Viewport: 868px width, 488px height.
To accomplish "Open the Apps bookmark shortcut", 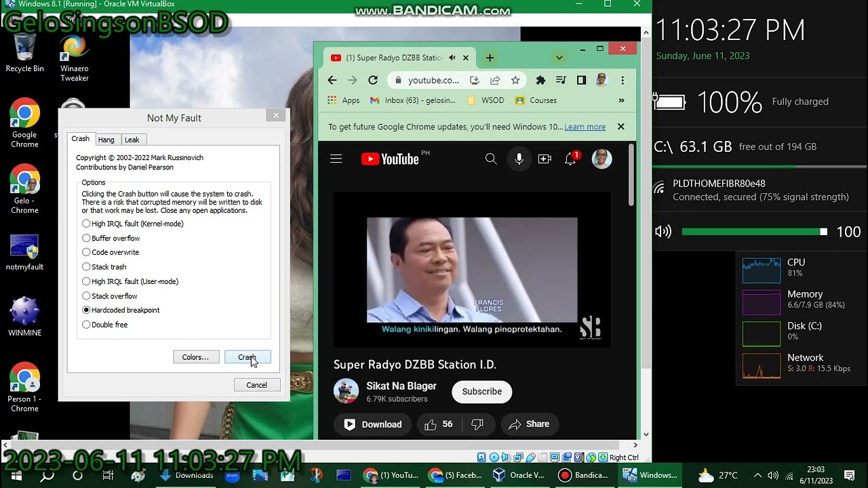I will click(343, 100).
